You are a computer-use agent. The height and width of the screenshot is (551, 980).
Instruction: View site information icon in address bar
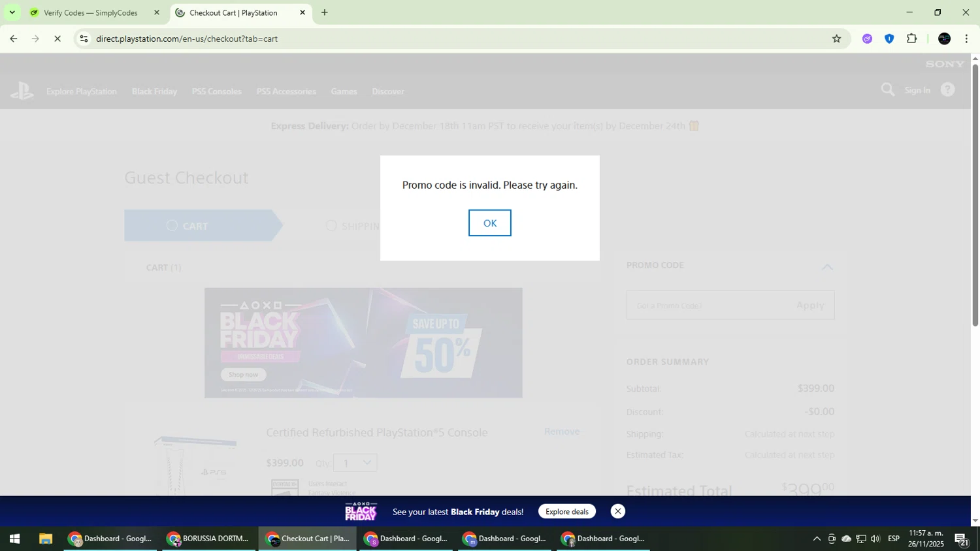point(84,39)
